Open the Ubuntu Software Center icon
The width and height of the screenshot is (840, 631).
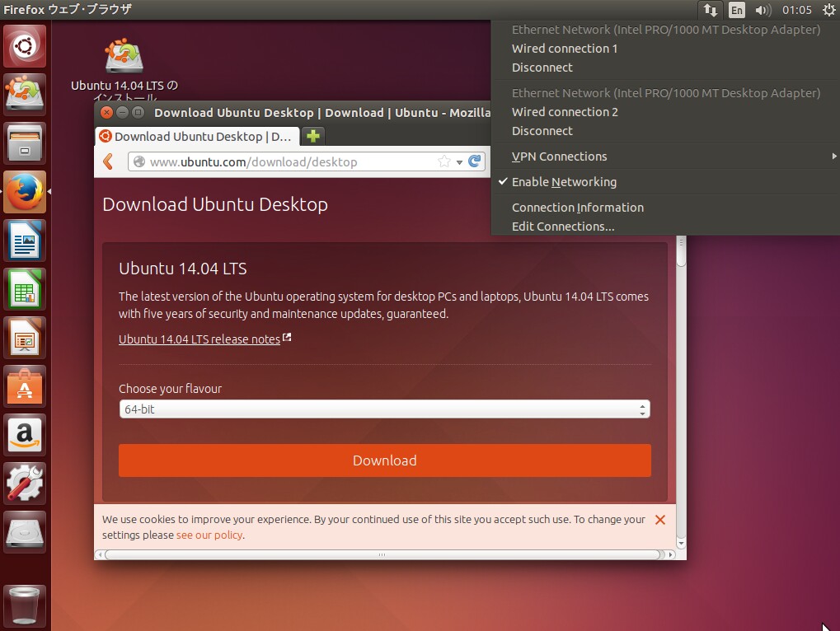tap(25, 387)
